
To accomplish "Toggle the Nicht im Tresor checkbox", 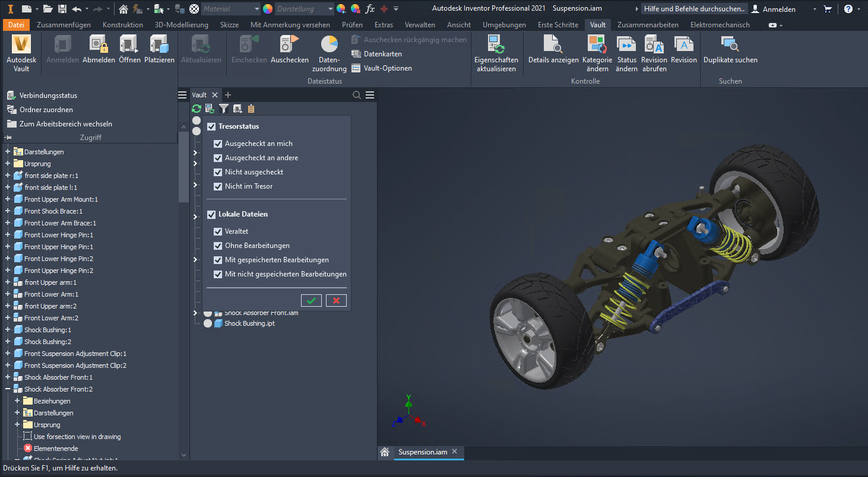I will coord(218,186).
